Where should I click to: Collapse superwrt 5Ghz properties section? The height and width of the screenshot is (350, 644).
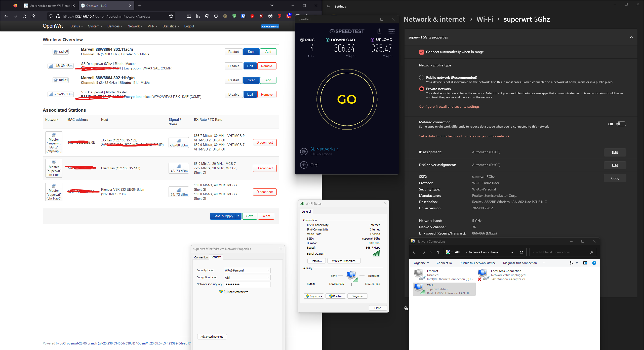coord(631,37)
